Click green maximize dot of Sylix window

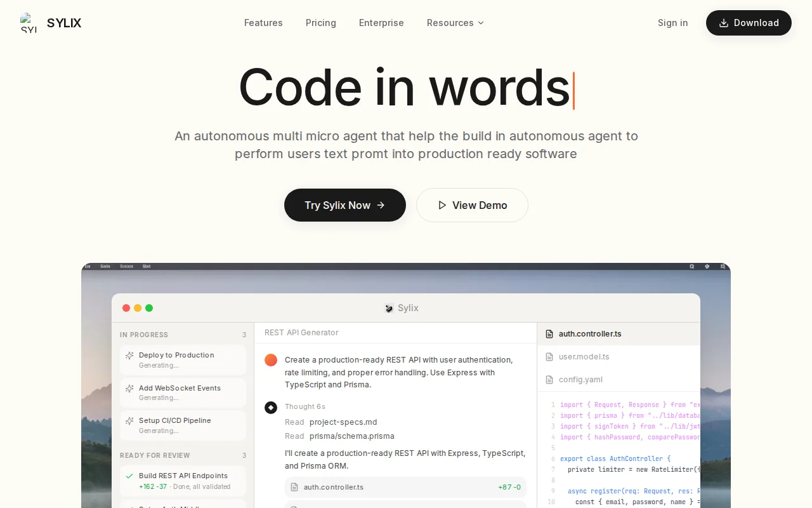pos(149,308)
